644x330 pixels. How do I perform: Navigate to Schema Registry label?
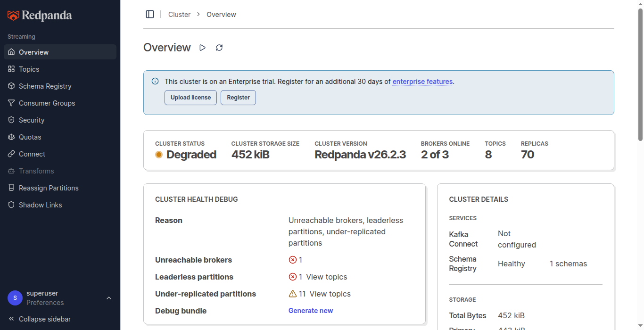pyautogui.click(x=45, y=86)
